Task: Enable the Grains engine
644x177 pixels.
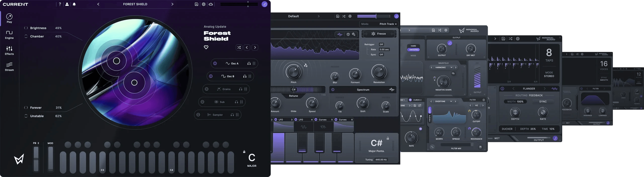Action: pos(207,89)
